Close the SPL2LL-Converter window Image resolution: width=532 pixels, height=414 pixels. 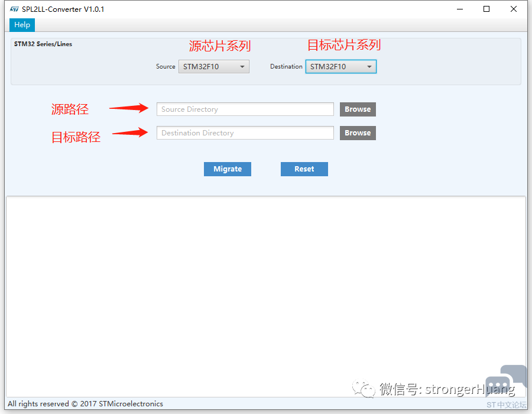pos(513,9)
